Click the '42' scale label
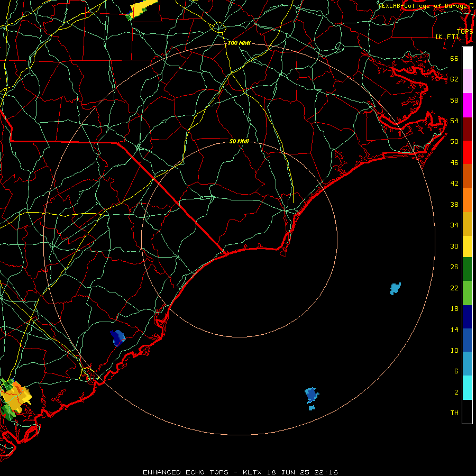 pos(454,184)
